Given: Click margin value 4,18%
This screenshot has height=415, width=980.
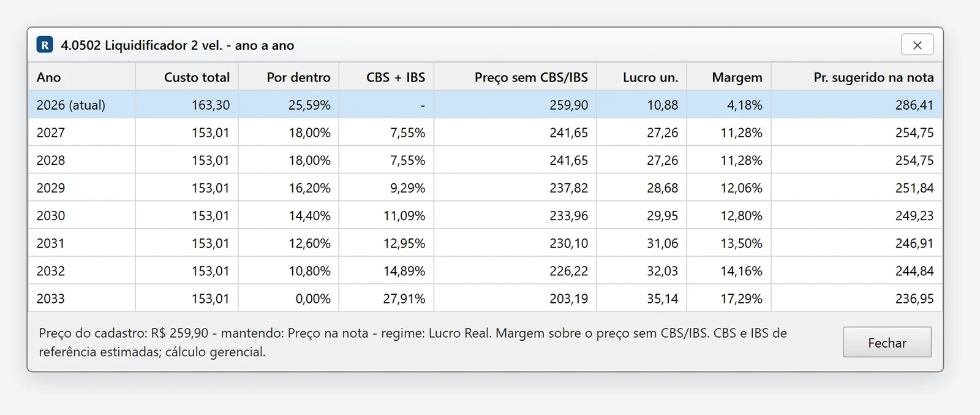Looking at the screenshot, I should [x=745, y=105].
